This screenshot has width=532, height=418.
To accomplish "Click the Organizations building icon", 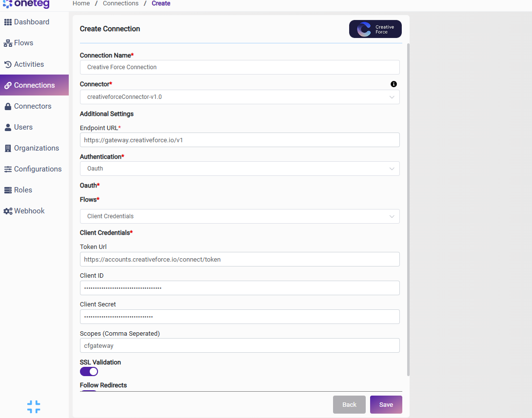I will click(x=8, y=148).
